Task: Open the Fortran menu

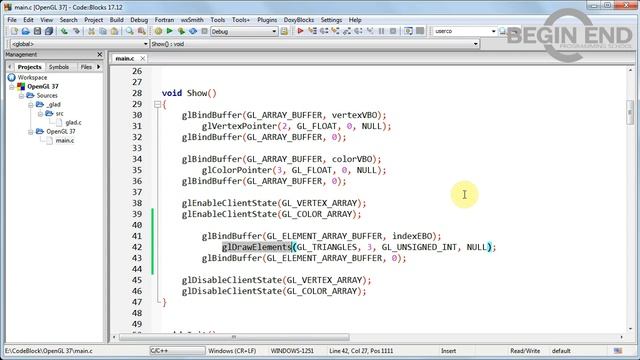Action: pyautogui.click(x=164, y=20)
